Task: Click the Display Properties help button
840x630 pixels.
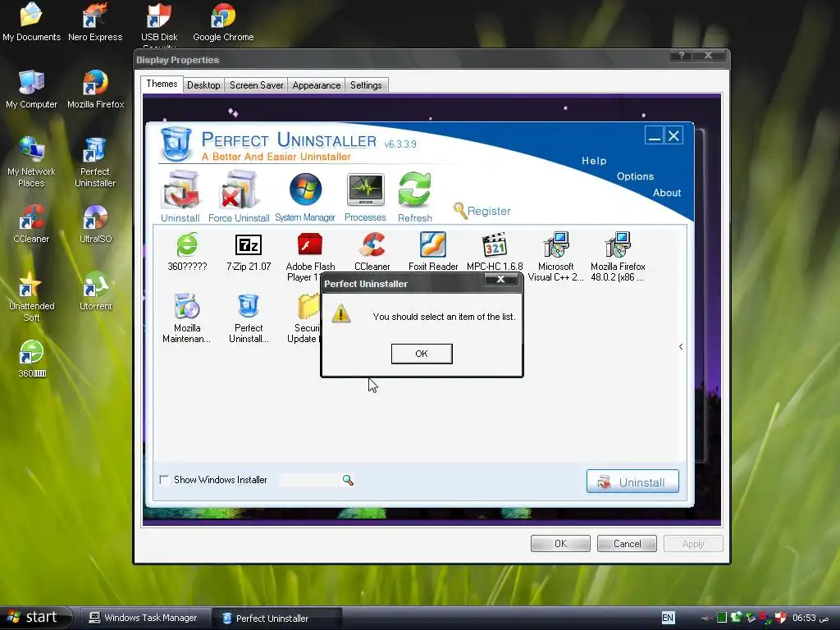Action: click(681, 55)
